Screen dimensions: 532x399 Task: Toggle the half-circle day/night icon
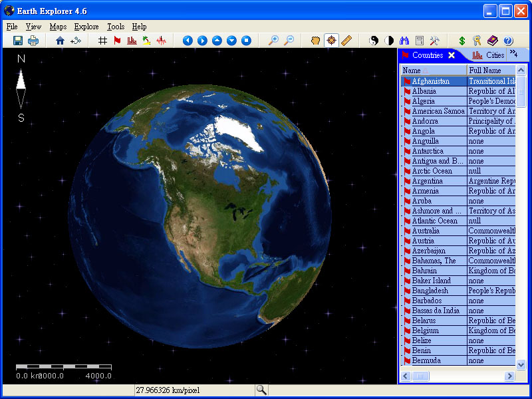pos(388,41)
